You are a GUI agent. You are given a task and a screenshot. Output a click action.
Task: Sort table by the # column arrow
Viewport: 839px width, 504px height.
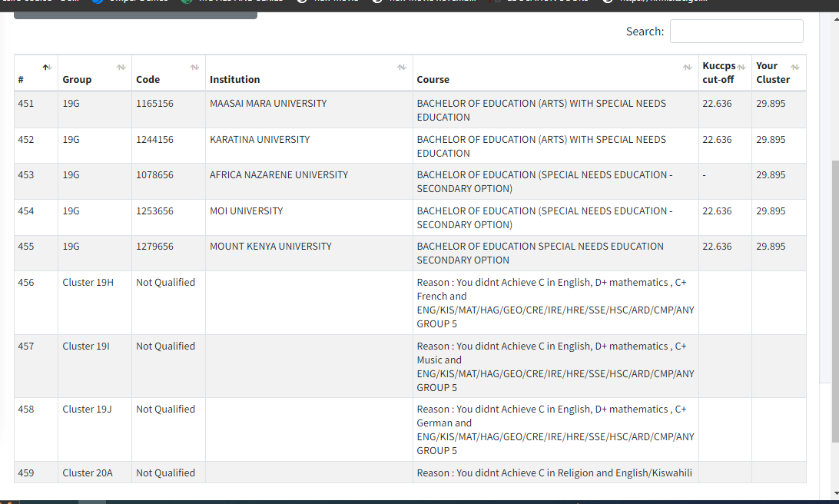pos(47,68)
